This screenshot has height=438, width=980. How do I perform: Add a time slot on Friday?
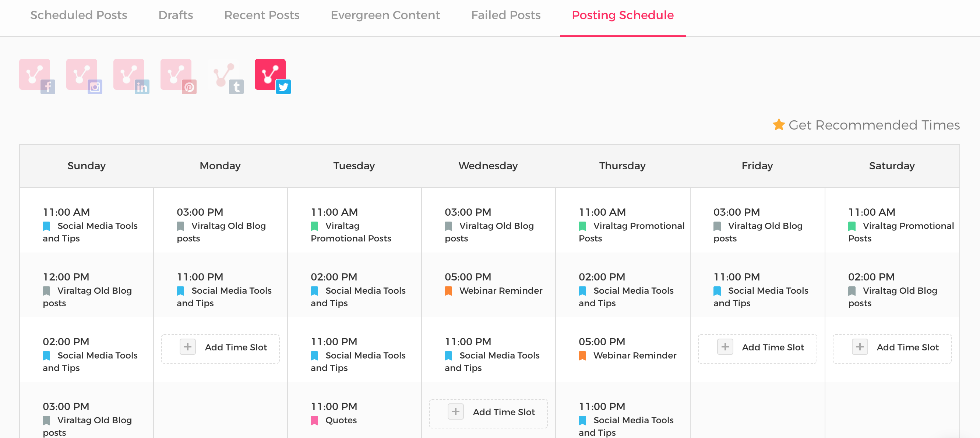point(757,347)
